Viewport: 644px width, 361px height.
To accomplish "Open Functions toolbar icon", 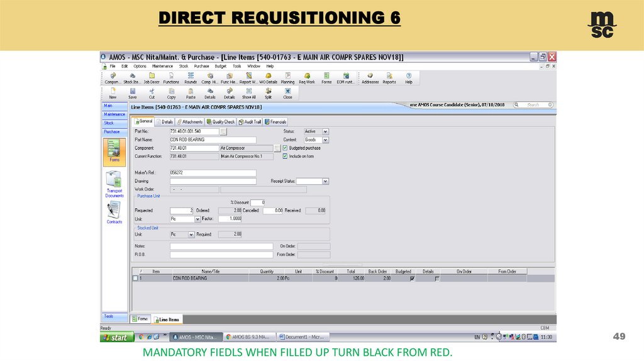I will click(x=171, y=78).
